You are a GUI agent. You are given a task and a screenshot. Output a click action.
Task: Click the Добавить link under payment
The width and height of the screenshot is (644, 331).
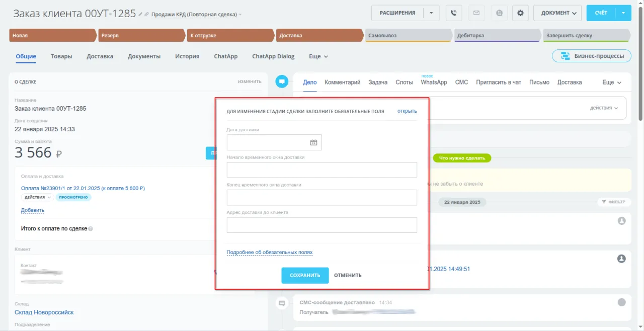[x=33, y=210]
